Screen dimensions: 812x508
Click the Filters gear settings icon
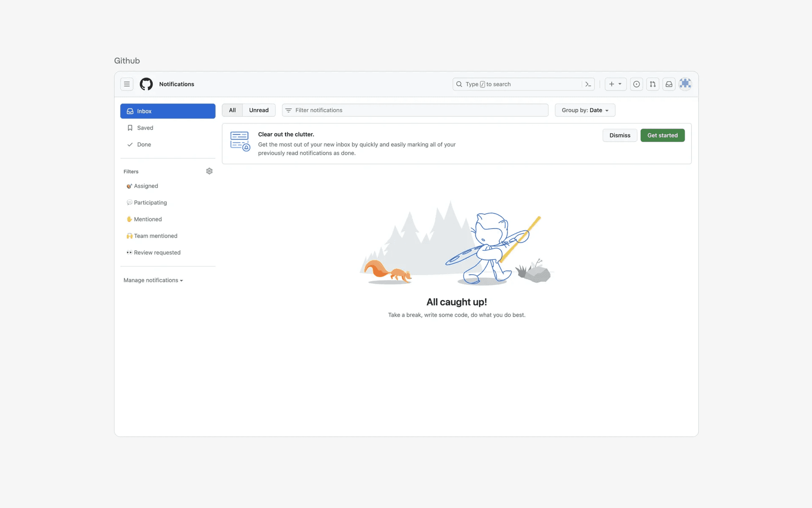coord(209,171)
